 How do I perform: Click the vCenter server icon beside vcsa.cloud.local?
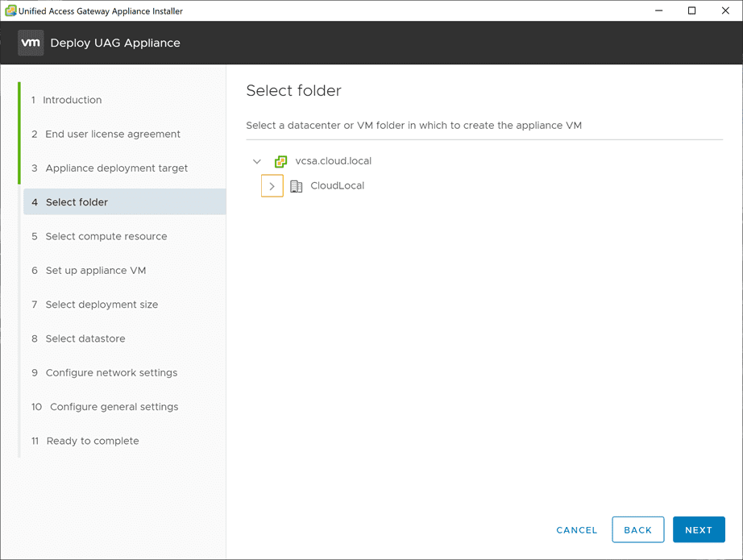(x=280, y=161)
